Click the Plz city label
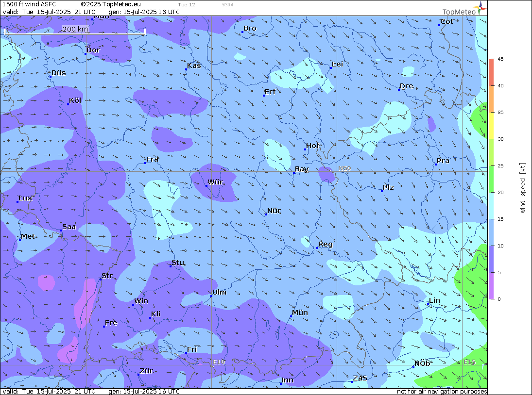 point(388,187)
